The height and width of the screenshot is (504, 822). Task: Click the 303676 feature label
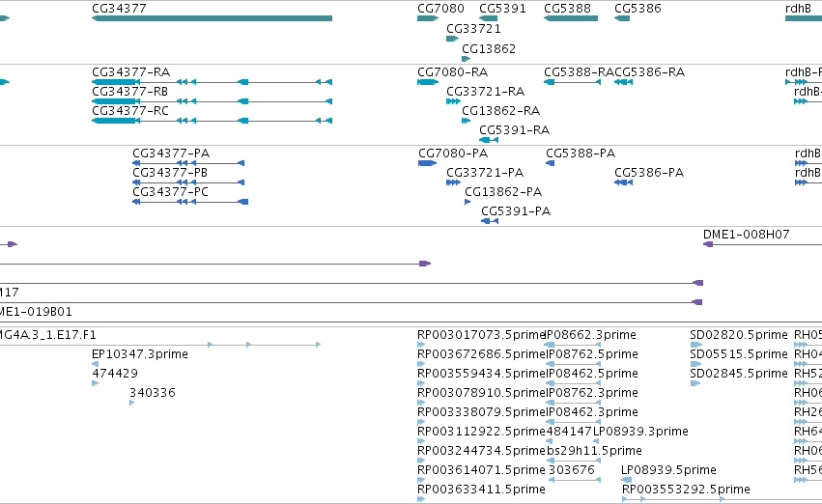[572, 470]
